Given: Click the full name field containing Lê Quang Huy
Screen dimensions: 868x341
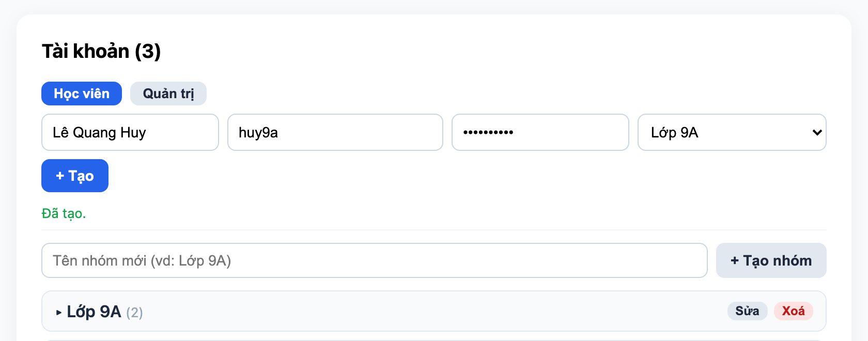Looking at the screenshot, I should point(130,132).
